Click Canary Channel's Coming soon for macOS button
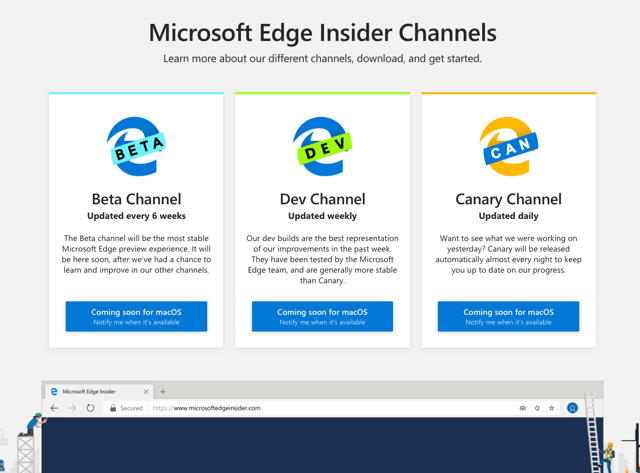This screenshot has height=473, width=640. pos(509,316)
